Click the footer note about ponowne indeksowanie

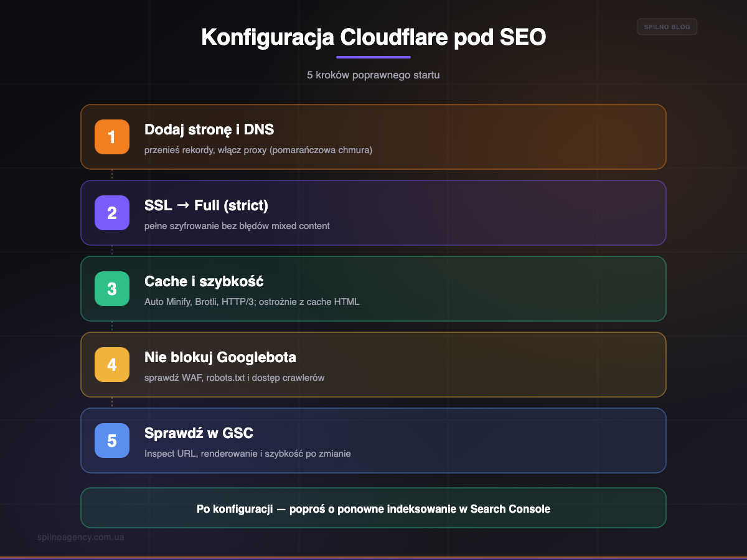click(374, 508)
